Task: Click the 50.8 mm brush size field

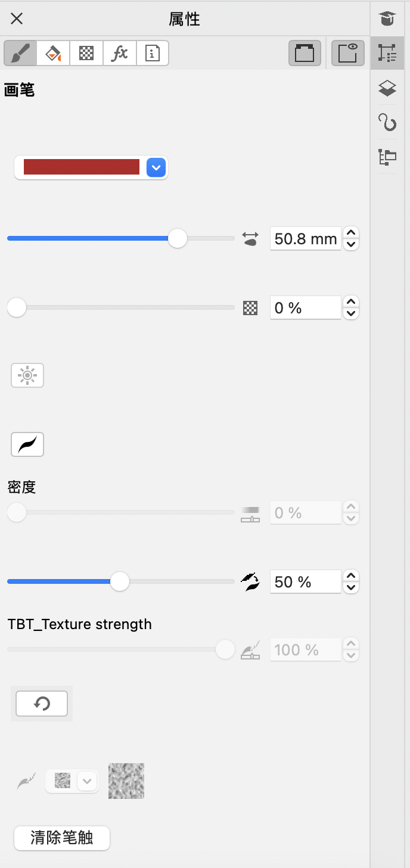Action: (x=305, y=239)
